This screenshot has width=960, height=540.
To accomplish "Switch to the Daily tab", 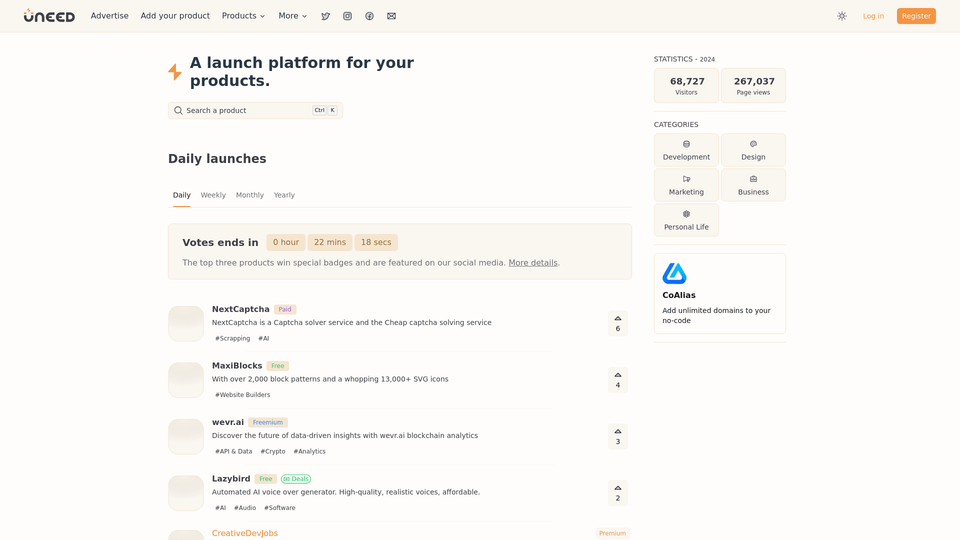I will (x=181, y=195).
